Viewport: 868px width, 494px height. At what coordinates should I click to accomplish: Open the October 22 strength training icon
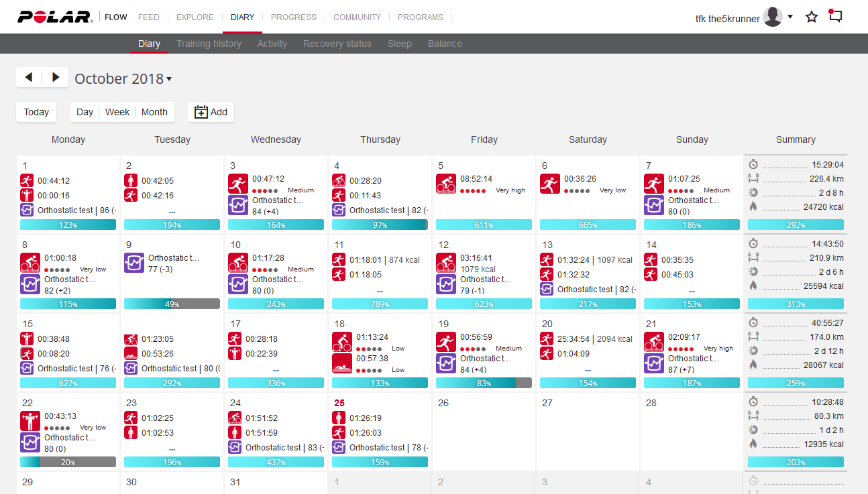point(30,421)
